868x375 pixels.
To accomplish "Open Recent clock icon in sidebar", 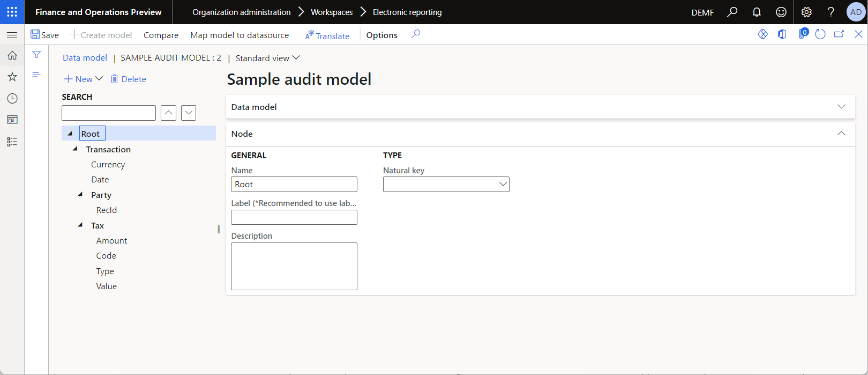I will pyautogui.click(x=12, y=98).
